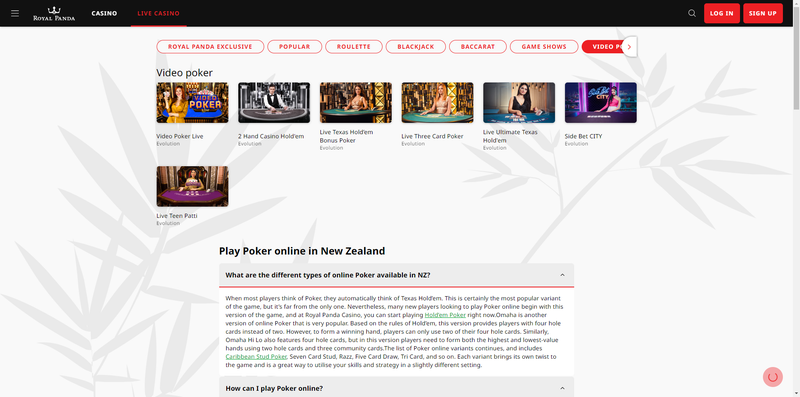Open Live Teen Patti game thumbnail

click(x=192, y=186)
